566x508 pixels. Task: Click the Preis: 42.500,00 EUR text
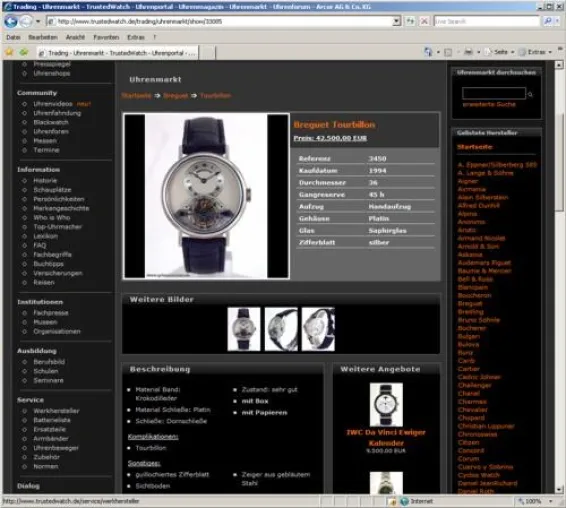click(330, 138)
